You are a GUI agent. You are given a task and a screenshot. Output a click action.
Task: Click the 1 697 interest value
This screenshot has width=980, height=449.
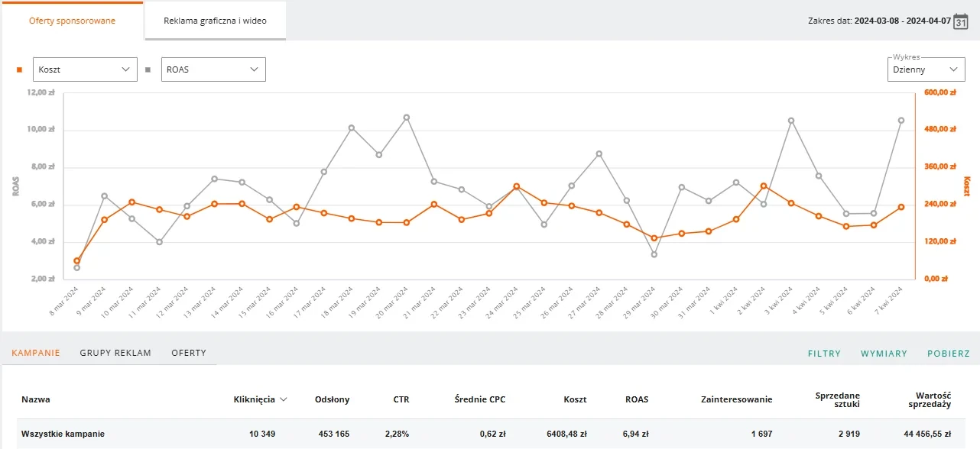coord(761,434)
